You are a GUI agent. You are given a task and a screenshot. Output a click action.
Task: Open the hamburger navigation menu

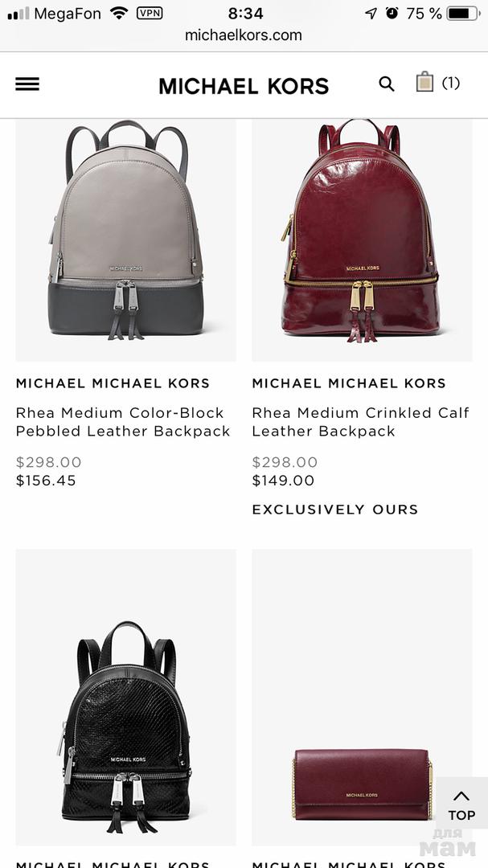[x=27, y=84]
